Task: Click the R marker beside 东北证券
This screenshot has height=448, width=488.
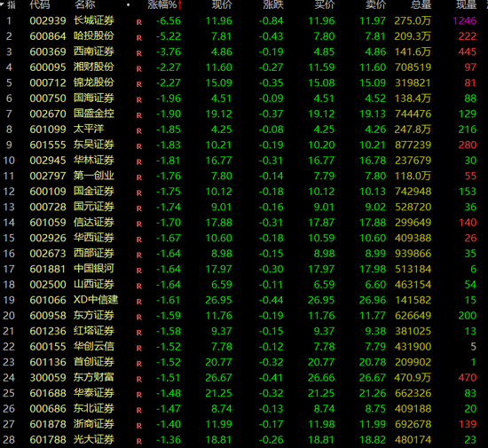Action: (x=139, y=411)
